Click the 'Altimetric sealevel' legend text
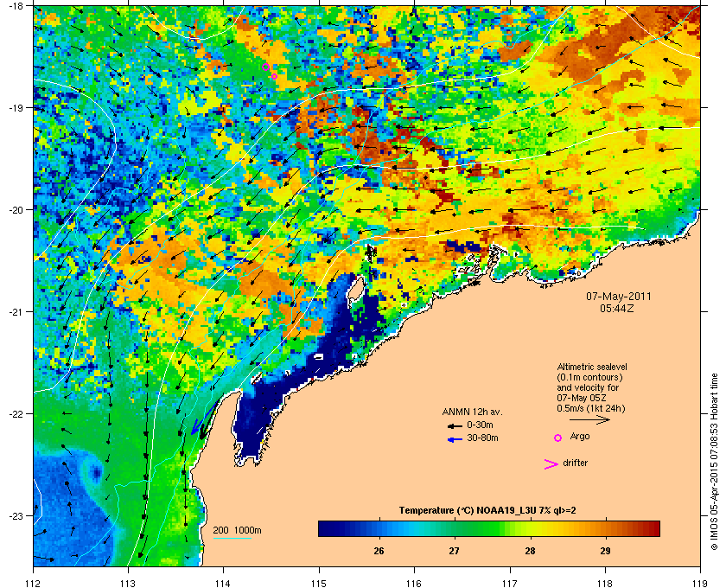 coord(592,367)
